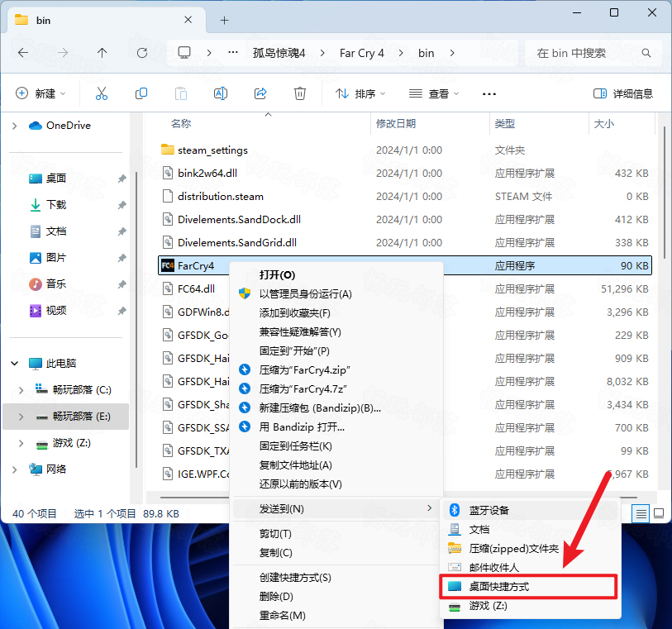Select the FC64.dll file
The width and height of the screenshot is (672, 629).
point(196,288)
